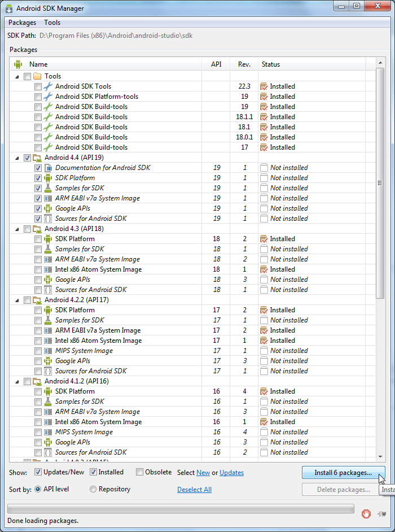Click the log window icon in status bar
The height and width of the screenshot is (532, 395).
[382, 514]
